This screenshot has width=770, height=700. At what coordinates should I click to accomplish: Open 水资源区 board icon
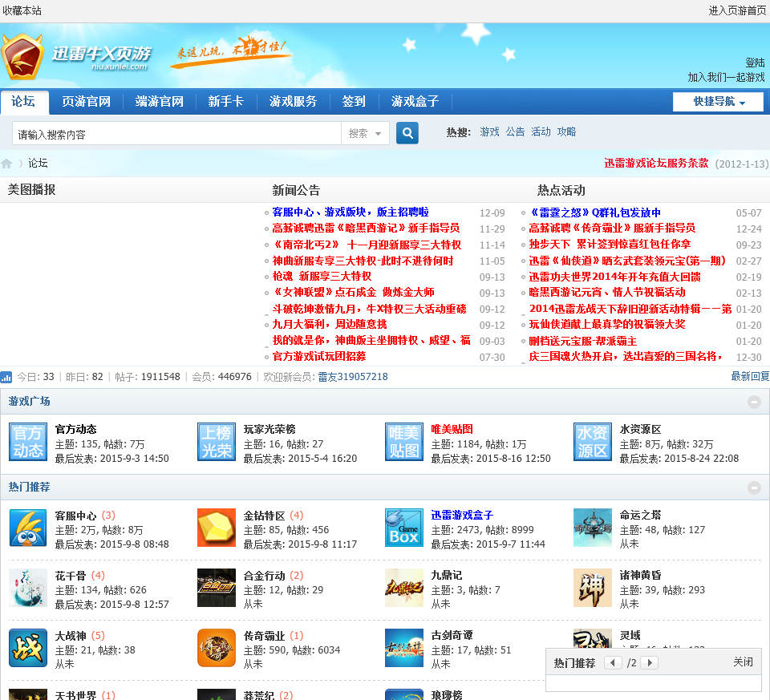click(x=593, y=442)
